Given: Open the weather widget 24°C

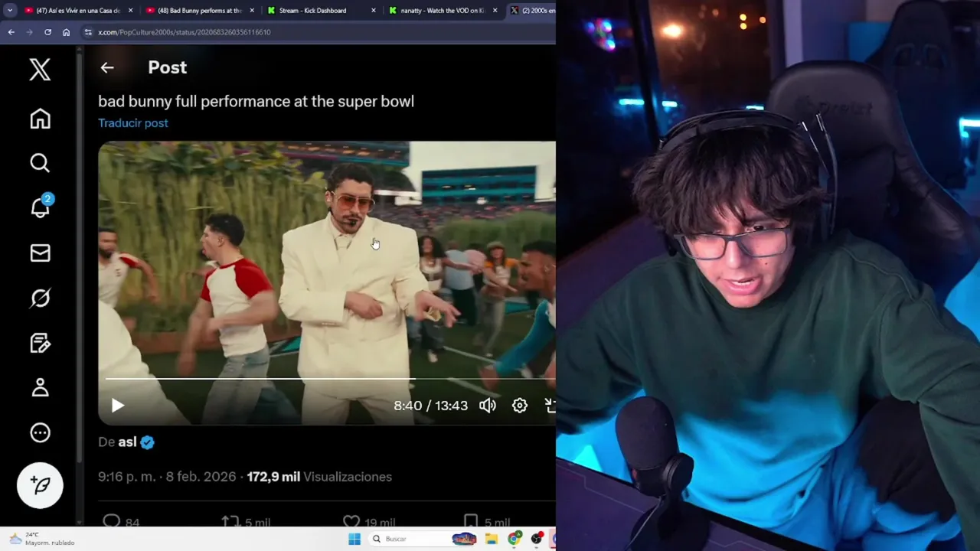Looking at the screenshot, I should coord(42,539).
